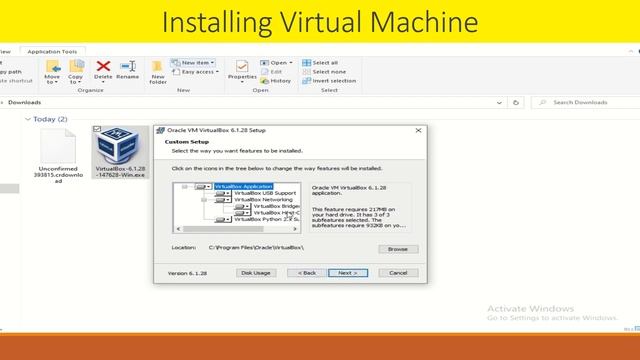This screenshot has height=360, width=640.
Task: Open VirtualBox Python feature dropdown
Action: (222, 220)
